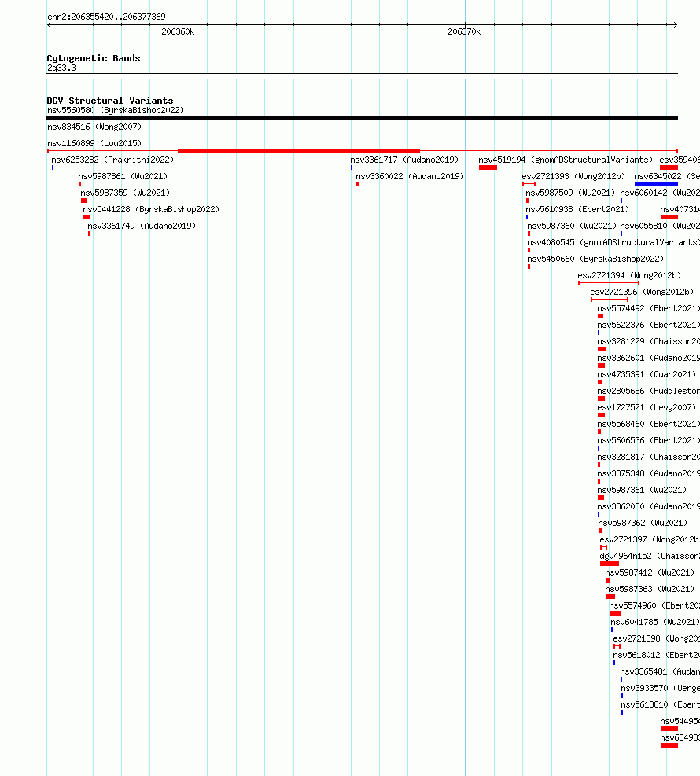This screenshot has height=776, width=700.
Task: Click nsv6055810 Wu label
Action: [x=660, y=226]
